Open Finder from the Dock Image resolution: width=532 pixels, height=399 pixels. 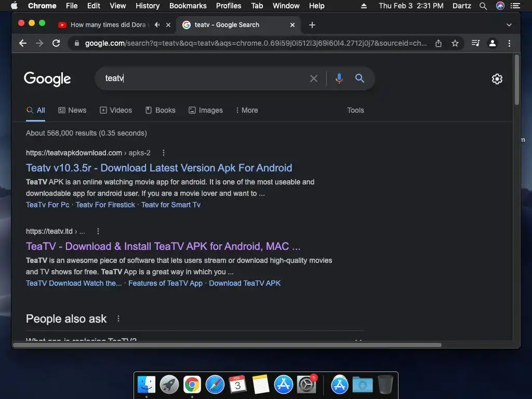[147, 385]
